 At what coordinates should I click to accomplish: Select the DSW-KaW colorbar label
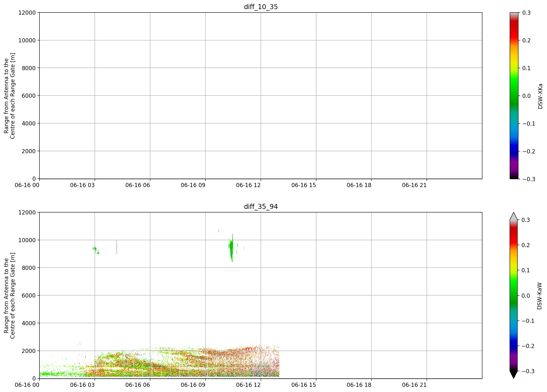pos(539,296)
